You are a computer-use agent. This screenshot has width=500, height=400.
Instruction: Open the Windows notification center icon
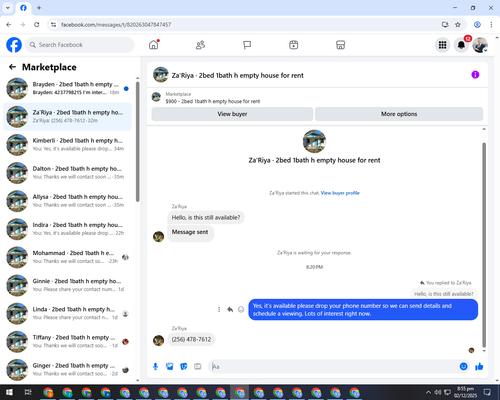click(487, 392)
